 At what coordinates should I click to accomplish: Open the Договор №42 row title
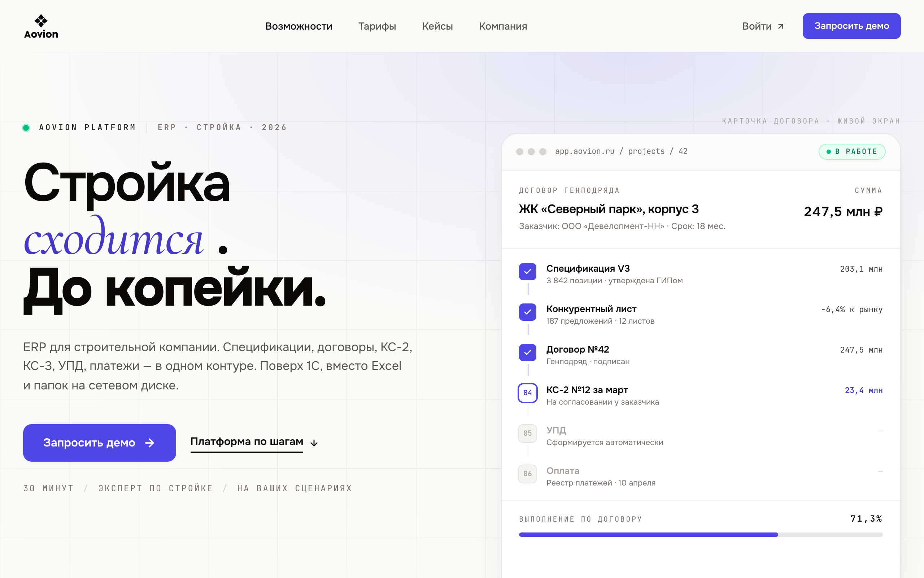click(578, 349)
